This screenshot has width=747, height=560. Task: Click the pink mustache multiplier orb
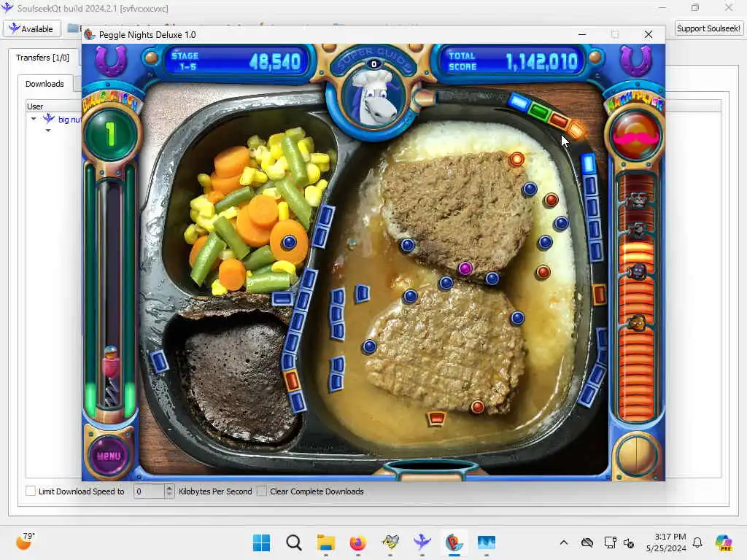pos(635,135)
